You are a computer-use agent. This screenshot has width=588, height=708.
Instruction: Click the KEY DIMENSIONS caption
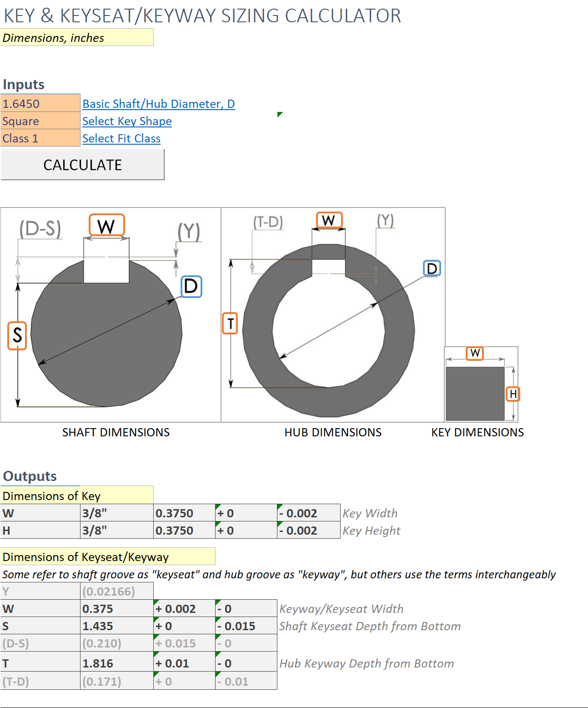(477, 432)
